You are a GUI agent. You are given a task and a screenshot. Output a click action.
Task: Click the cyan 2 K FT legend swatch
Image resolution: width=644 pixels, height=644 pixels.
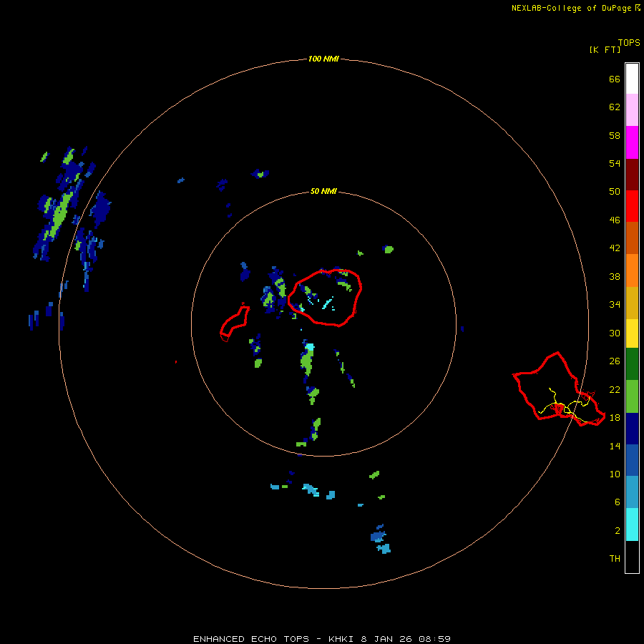[x=632, y=525]
